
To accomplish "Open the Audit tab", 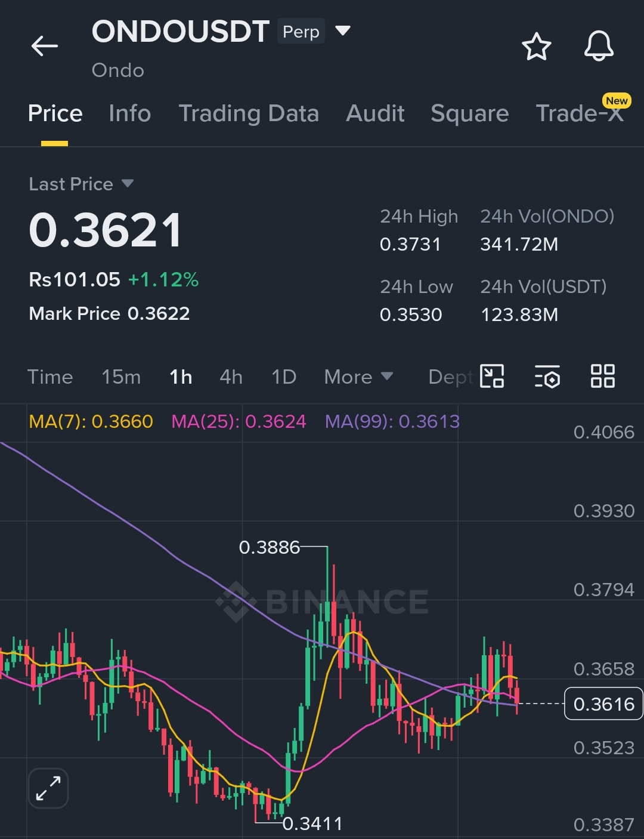I will pyautogui.click(x=375, y=113).
